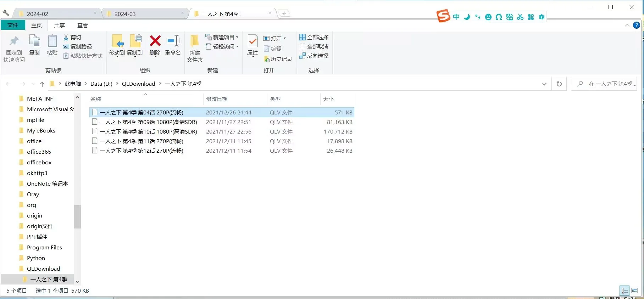Close the 2024-03 tab
644x299 pixels.
[x=183, y=13]
